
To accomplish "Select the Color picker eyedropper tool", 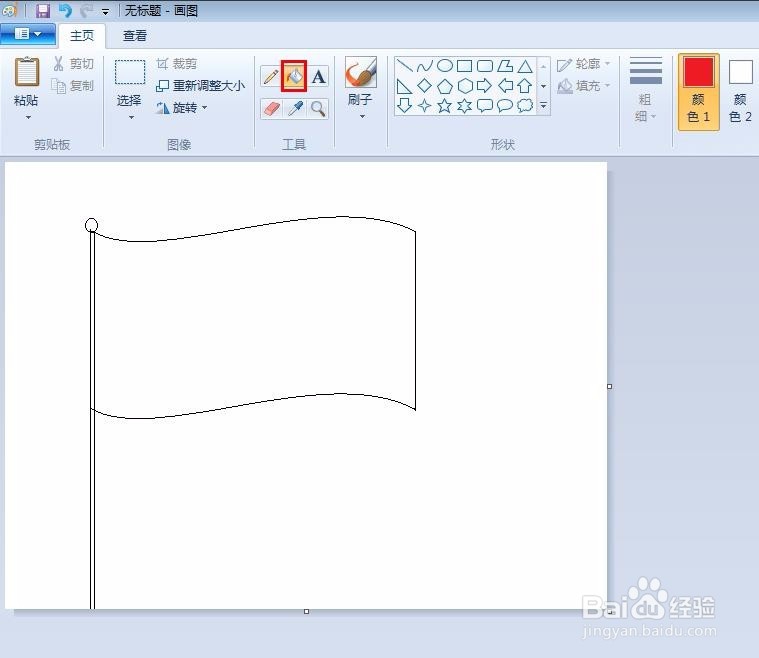I will 295,108.
